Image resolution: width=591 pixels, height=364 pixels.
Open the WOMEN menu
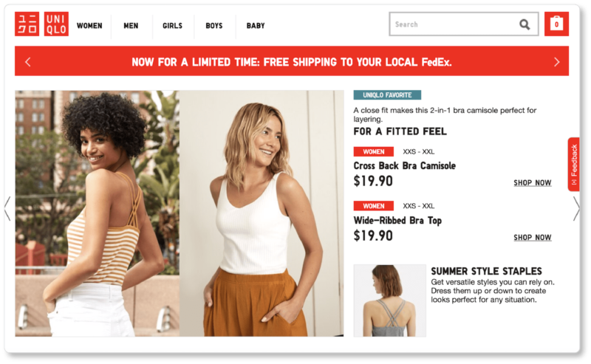click(x=89, y=26)
